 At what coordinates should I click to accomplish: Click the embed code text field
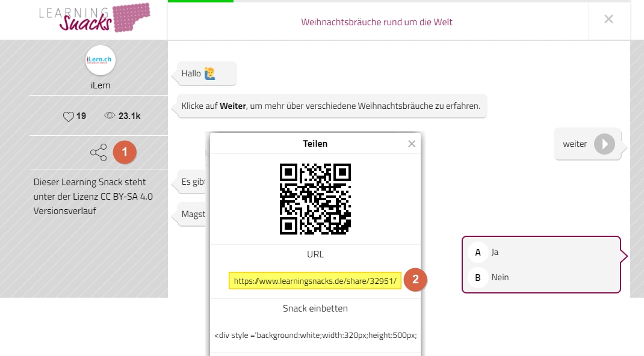point(315,336)
